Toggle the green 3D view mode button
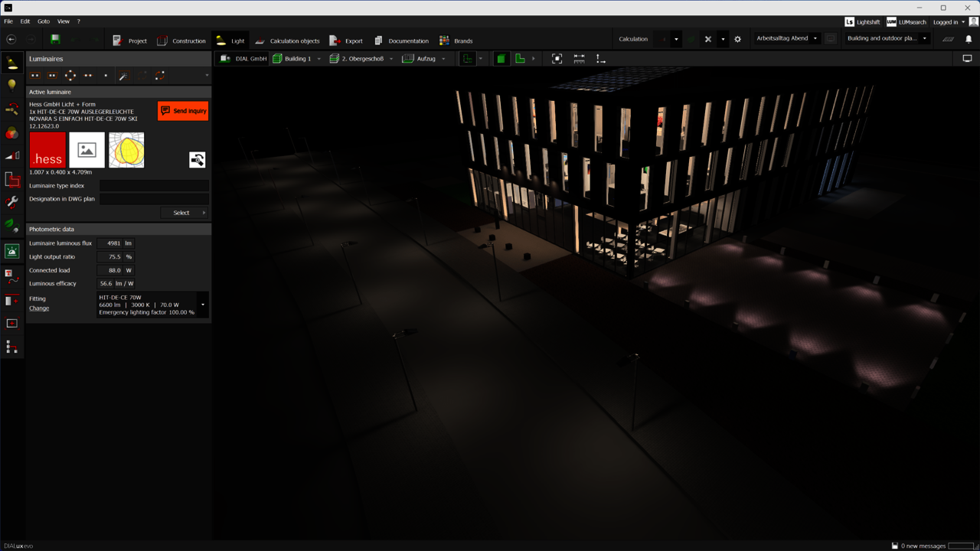The height and width of the screenshot is (551, 980). pyautogui.click(x=501, y=59)
